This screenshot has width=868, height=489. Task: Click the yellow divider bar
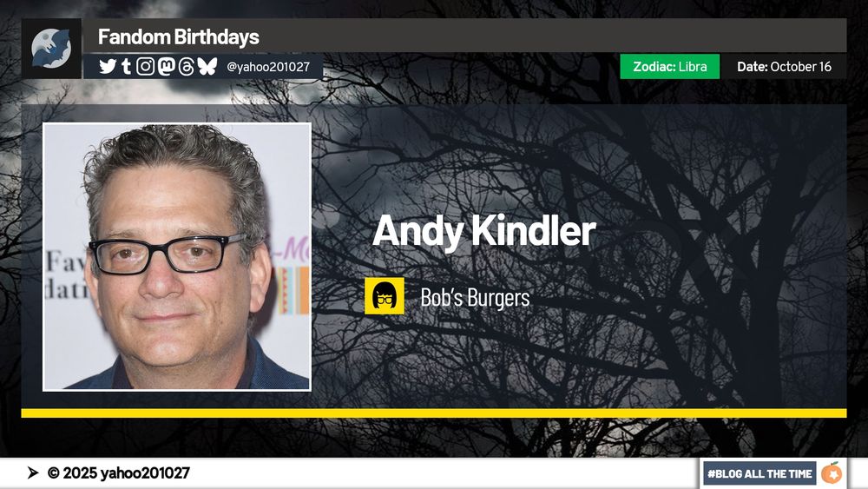434,413
